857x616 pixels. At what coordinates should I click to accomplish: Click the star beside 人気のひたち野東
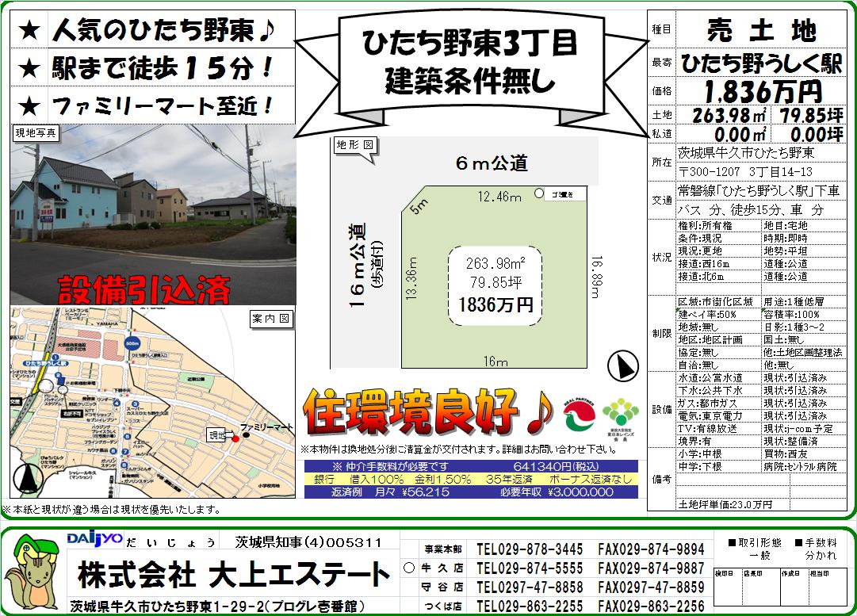click(x=29, y=32)
